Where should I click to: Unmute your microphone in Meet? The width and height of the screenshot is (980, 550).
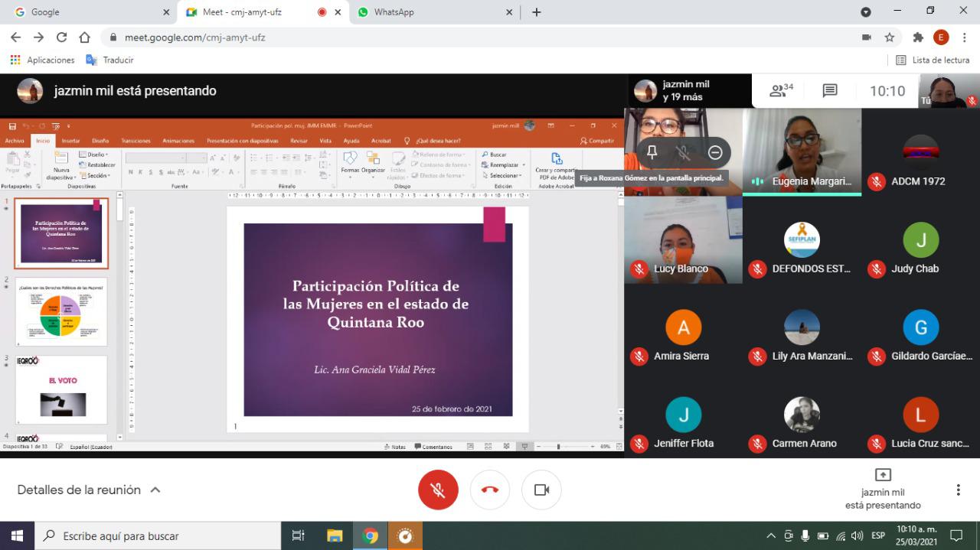(x=438, y=490)
